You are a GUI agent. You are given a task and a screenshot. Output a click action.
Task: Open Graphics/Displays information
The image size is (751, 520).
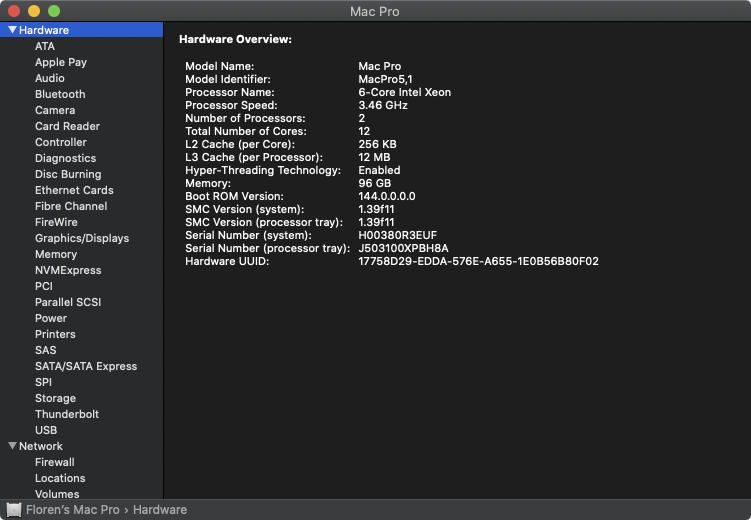82,238
